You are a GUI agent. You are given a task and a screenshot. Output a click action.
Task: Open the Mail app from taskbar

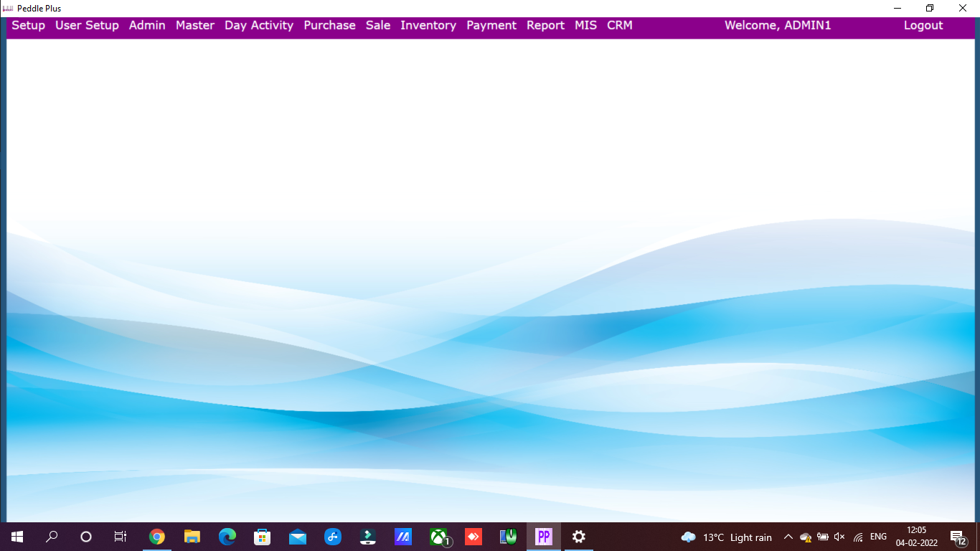tap(297, 537)
